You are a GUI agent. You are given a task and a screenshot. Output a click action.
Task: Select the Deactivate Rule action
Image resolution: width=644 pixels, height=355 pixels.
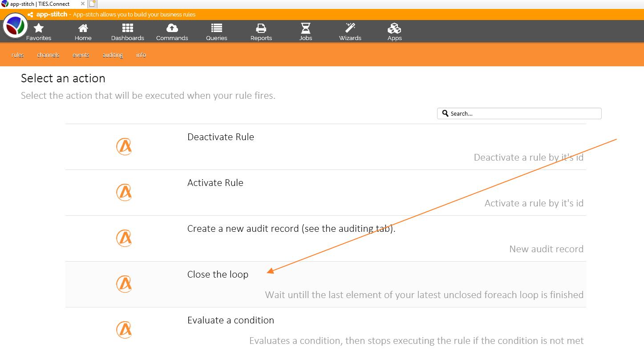coord(221,137)
